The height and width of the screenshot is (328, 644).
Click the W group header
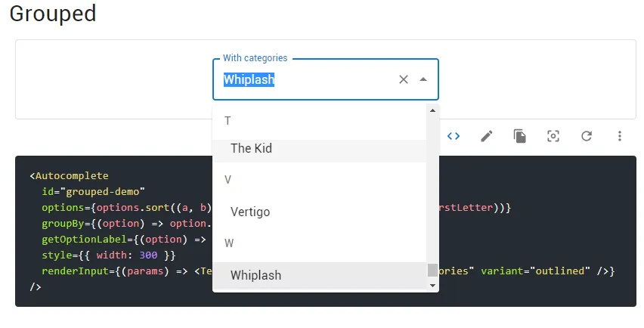pyautogui.click(x=228, y=243)
